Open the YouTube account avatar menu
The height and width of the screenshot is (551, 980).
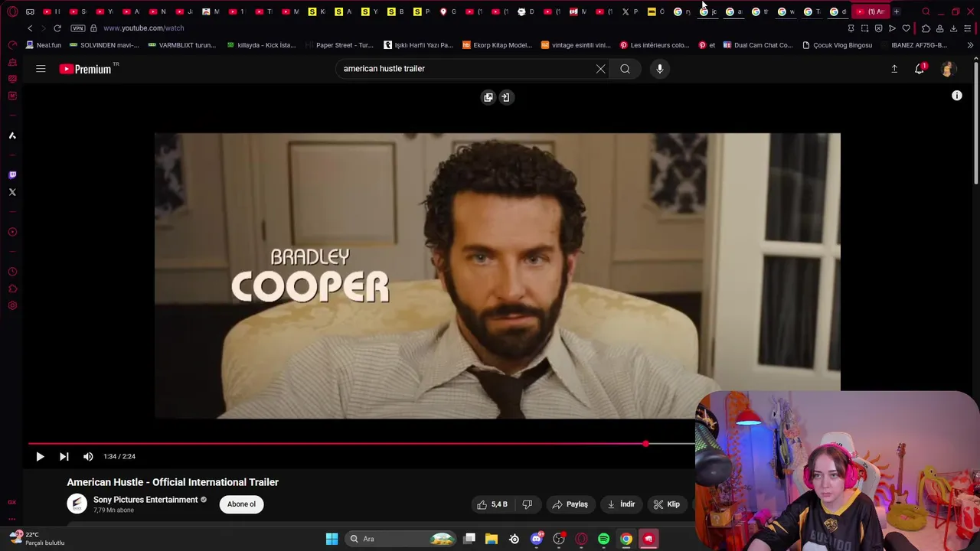click(948, 69)
